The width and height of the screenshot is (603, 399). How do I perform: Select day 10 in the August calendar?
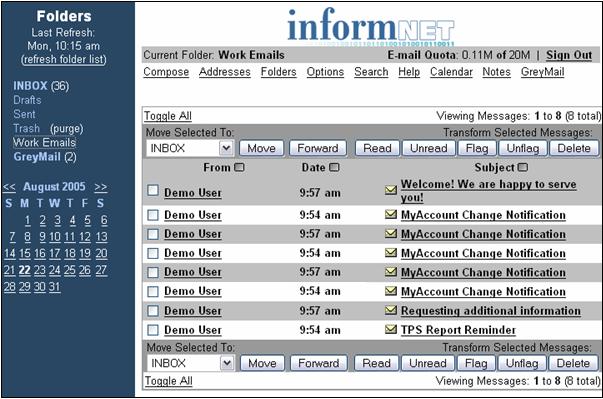tap(55, 237)
